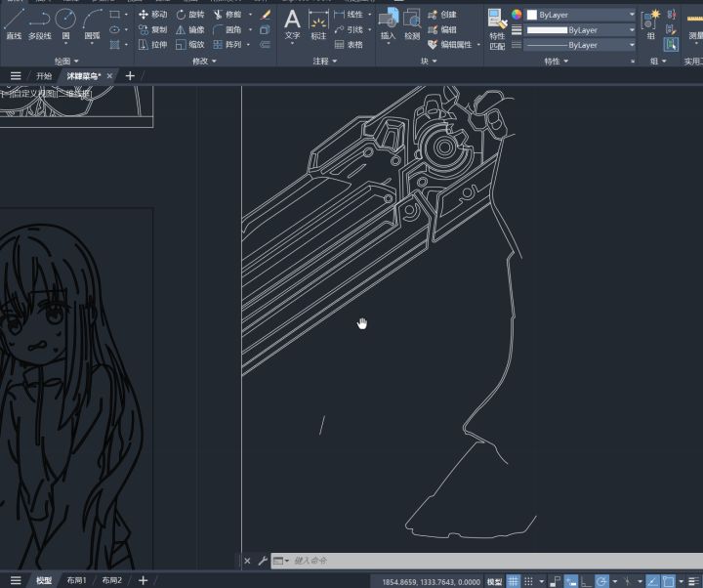The image size is (703, 588).
Task: Toggle 2D object snap in status bar
Action: click(668, 581)
